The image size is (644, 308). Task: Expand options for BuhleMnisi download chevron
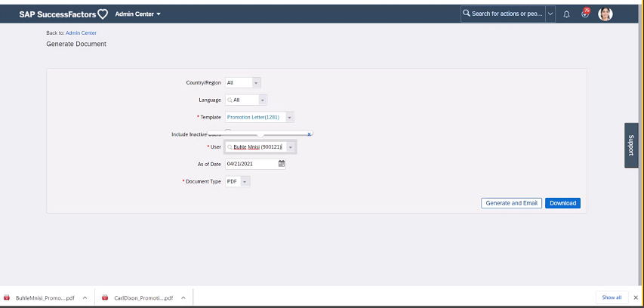85,297
